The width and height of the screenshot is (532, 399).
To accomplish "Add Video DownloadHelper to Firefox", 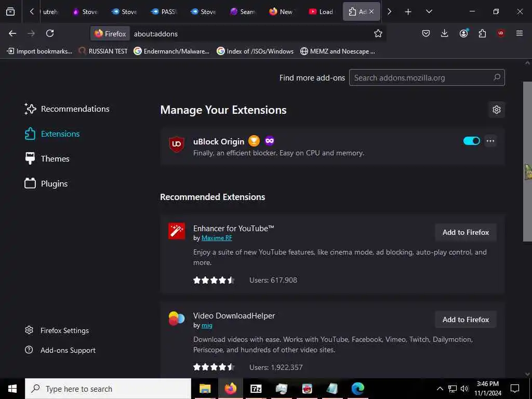I will coord(465,320).
